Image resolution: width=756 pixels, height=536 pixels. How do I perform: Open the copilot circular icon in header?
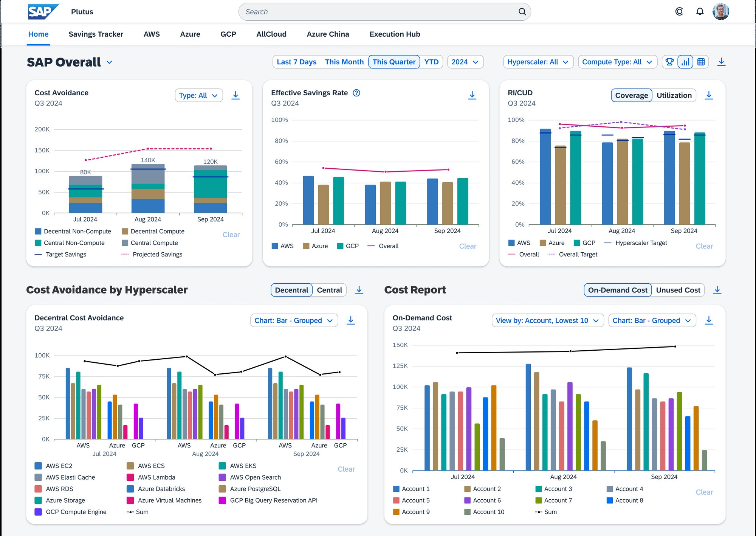click(679, 12)
